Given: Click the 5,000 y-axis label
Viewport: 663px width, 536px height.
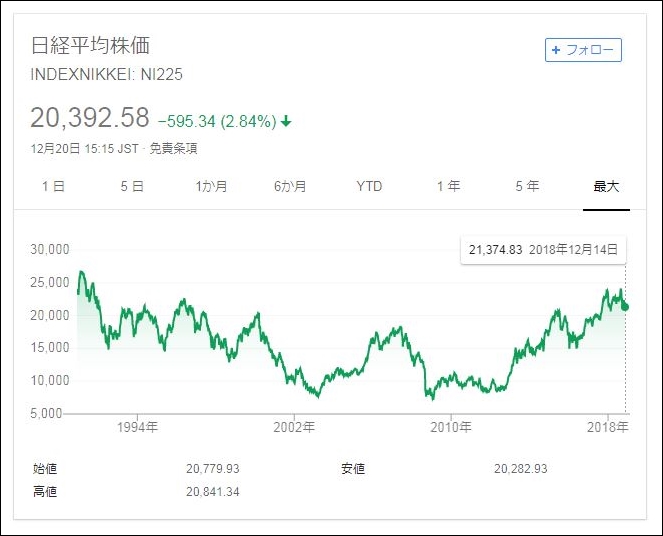Looking at the screenshot, I should [46, 413].
